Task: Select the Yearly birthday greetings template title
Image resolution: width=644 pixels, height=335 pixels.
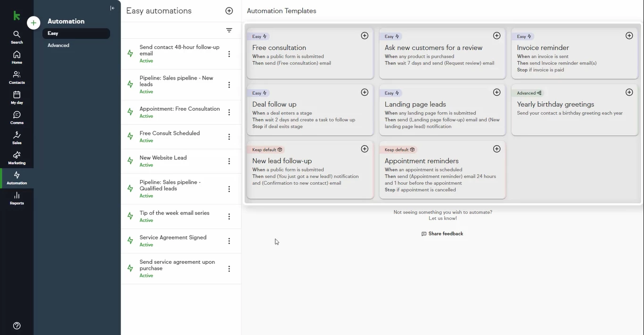Action: (555, 104)
